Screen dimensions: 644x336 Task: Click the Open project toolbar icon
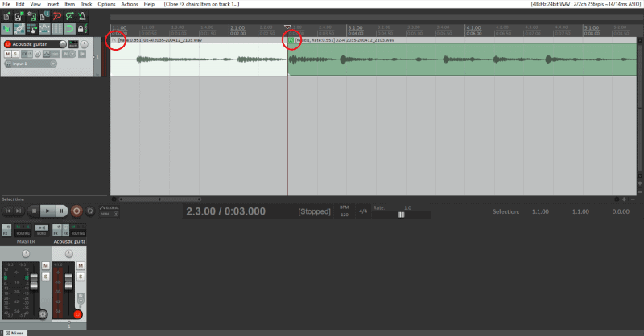coord(19,16)
